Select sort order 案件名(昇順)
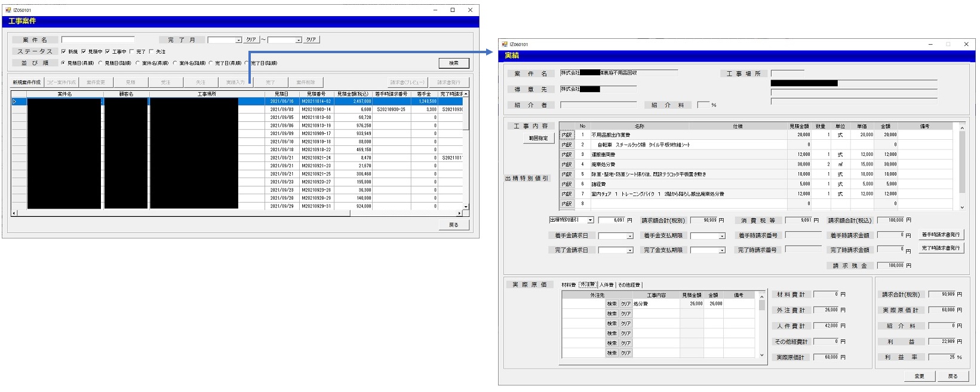Viewport: 980px width, 392px height. [x=138, y=63]
